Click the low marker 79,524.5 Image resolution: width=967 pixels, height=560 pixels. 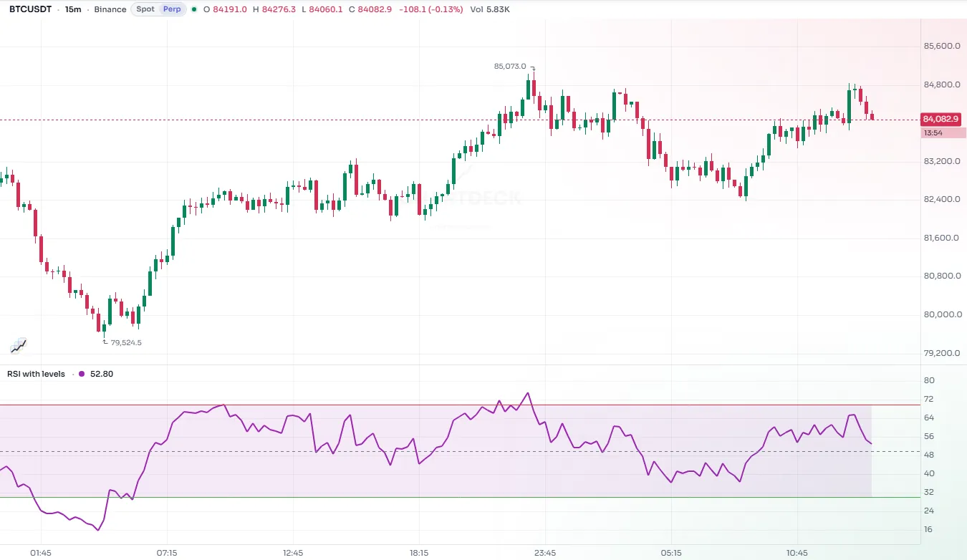126,342
